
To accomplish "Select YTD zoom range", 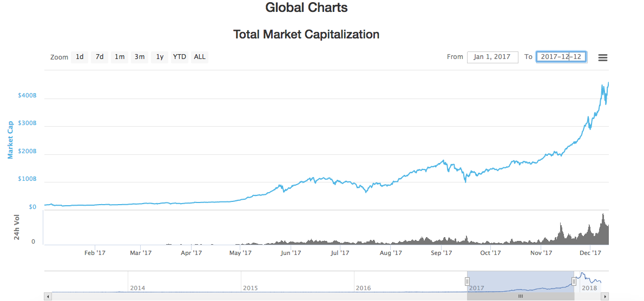I will pyautogui.click(x=180, y=57).
